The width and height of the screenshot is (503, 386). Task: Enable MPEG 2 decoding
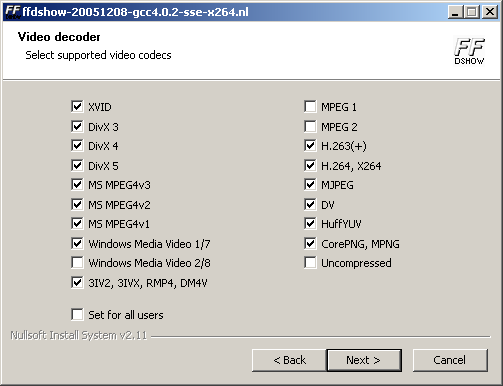[x=310, y=126]
